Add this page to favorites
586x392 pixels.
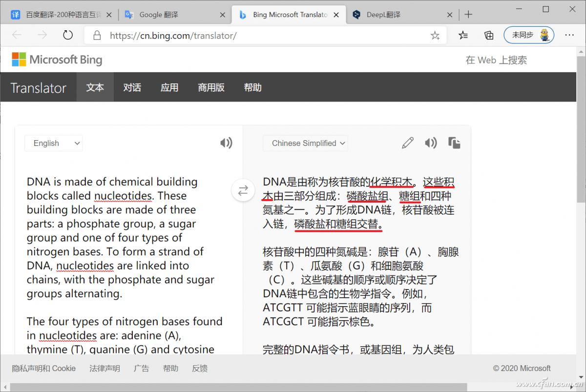[x=435, y=35]
